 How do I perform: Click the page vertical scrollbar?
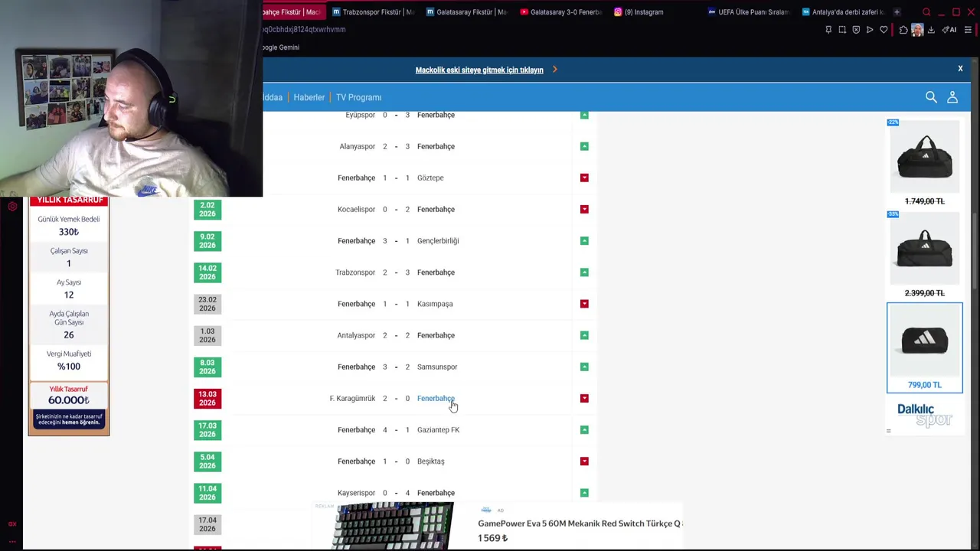(975, 253)
